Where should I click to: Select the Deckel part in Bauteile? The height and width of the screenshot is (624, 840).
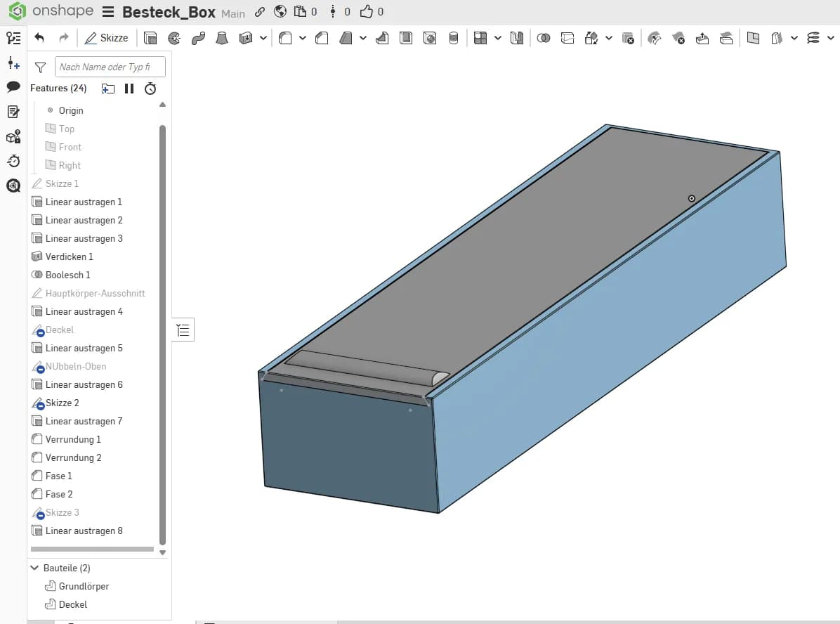(x=73, y=605)
